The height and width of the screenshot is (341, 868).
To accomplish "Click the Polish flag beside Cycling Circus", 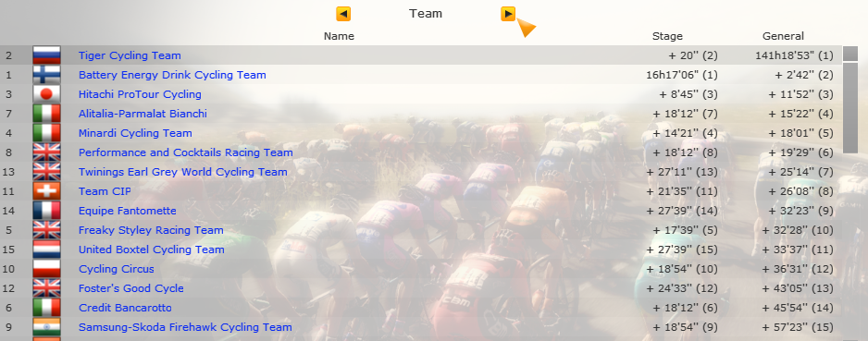I will (46, 269).
